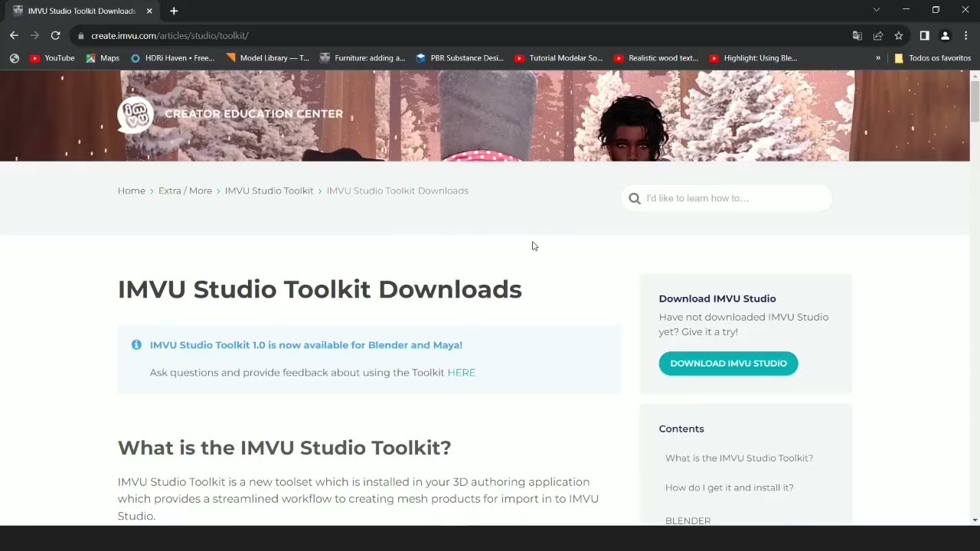Open Chrome three-dot menu
This screenshot has width=980, height=551.
(965, 35)
